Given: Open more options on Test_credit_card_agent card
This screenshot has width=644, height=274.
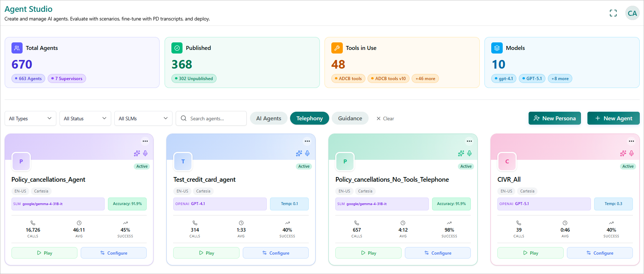Looking at the screenshot, I should 307,141.
